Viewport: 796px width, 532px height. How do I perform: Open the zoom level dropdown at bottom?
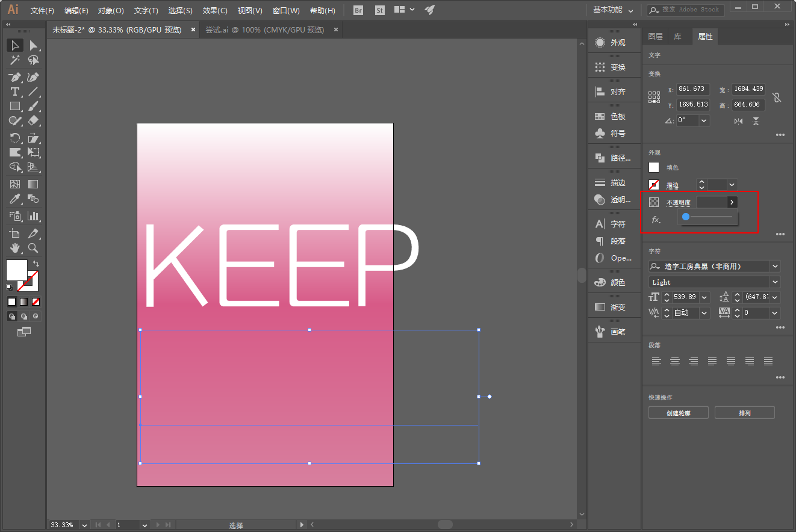[84, 525]
